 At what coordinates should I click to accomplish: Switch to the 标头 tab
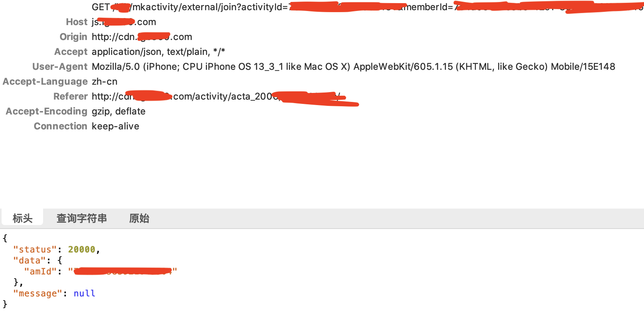(x=22, y=218)
